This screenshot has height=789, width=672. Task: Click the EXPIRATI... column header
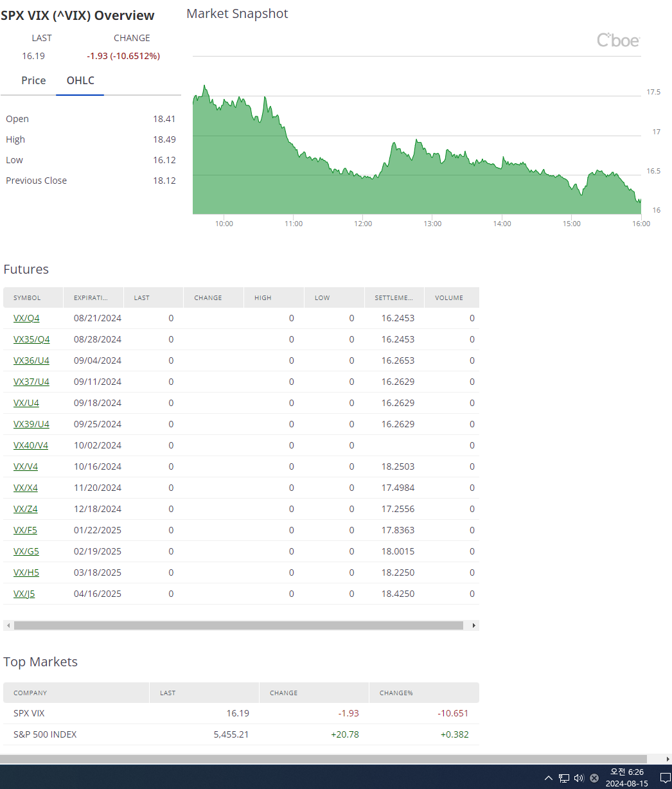coord(93,297)
